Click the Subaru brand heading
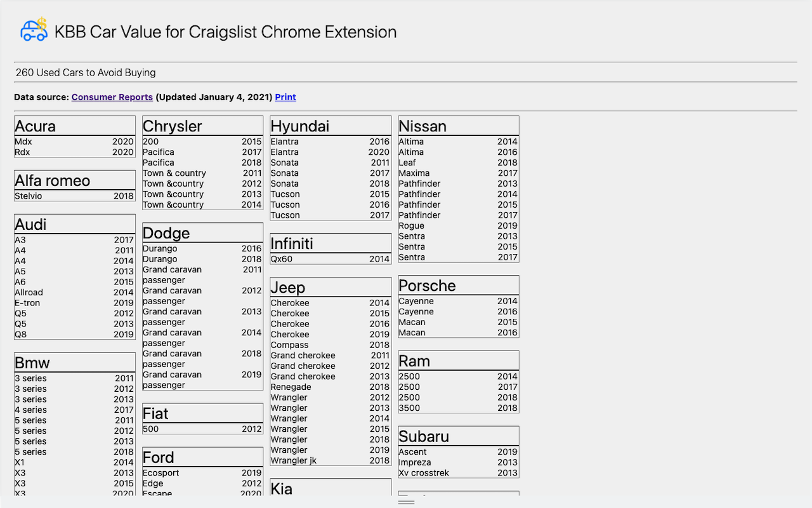This screenshot has width=812, height=508. pyautogui.click(x=459, y=436)
